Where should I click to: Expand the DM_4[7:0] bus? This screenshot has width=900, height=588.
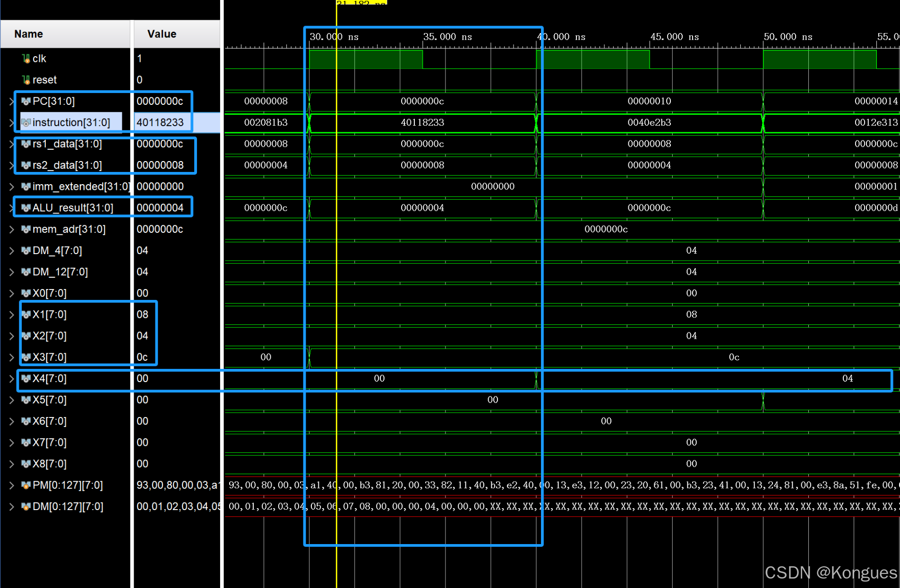[11, 250]
